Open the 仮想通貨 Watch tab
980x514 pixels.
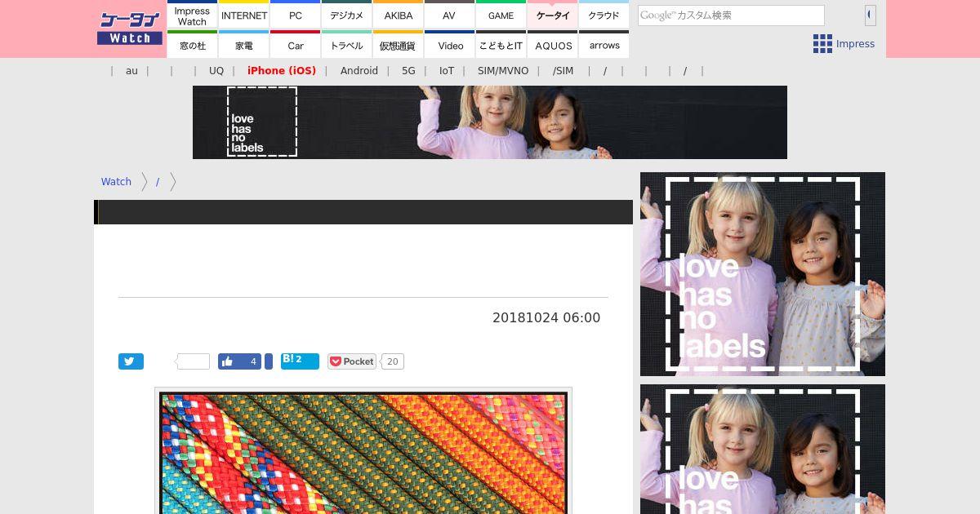coord(399,45)
